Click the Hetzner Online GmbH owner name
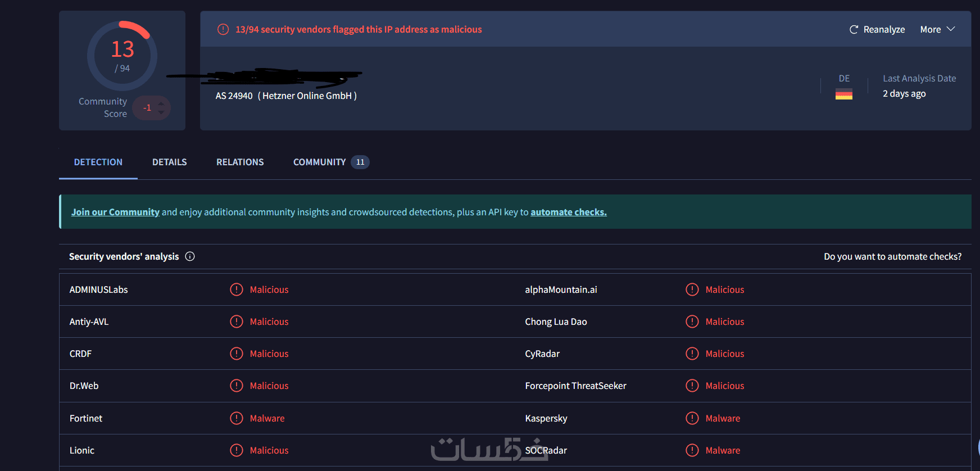The width and height of the screenshot is (980, 471). click(307, 96)
